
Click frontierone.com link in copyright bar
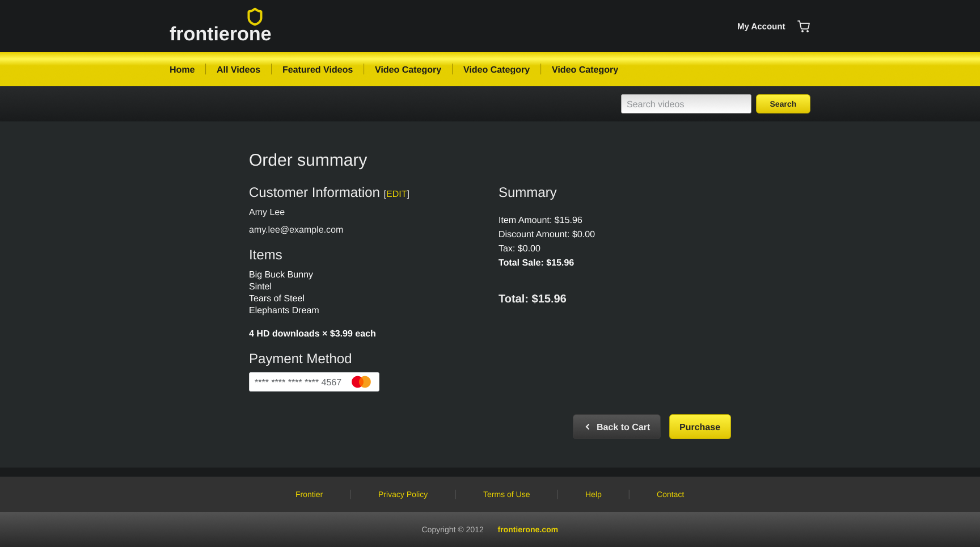pos(528,529)
